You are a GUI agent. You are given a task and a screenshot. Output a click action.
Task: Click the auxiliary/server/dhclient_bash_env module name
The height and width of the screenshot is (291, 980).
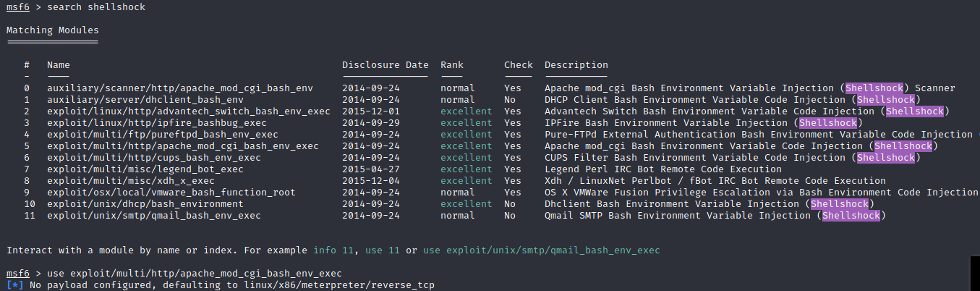tap(145, 100)
